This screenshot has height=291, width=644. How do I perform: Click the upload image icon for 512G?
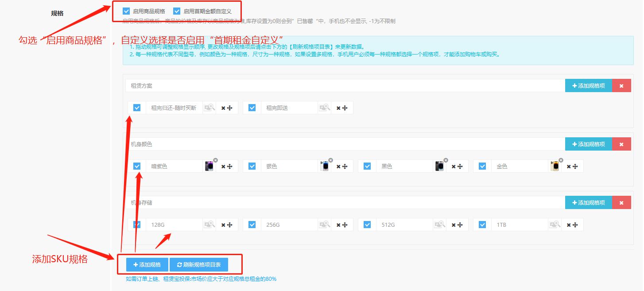tap(439, 225)
